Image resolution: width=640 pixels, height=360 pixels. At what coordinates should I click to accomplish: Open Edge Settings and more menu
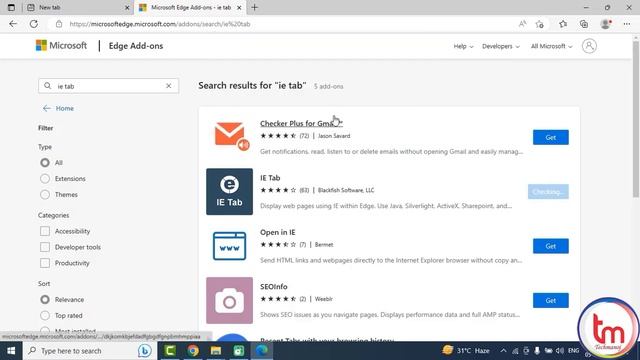point(627,24)
